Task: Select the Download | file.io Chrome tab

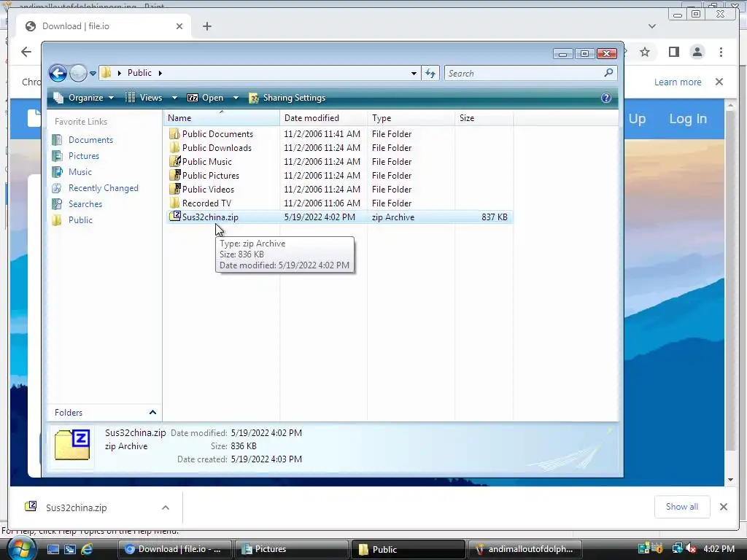Action: click(104, 26)
